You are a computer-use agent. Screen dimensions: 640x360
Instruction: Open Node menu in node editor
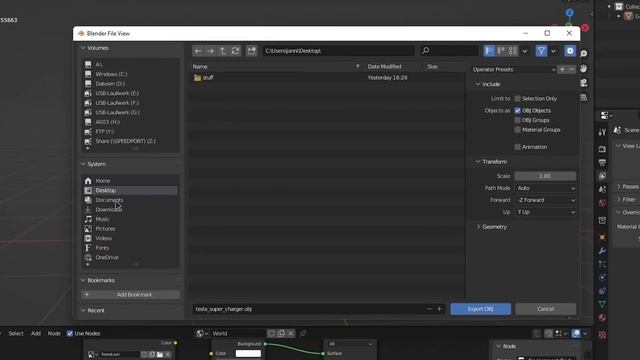[54, 333]
